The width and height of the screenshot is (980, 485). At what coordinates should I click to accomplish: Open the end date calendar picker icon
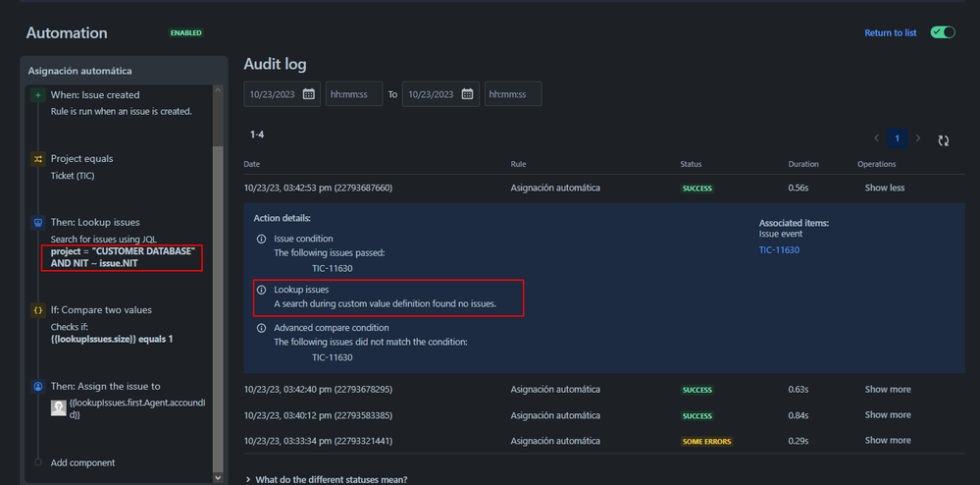pyautogui.click(x=468, y=94)
